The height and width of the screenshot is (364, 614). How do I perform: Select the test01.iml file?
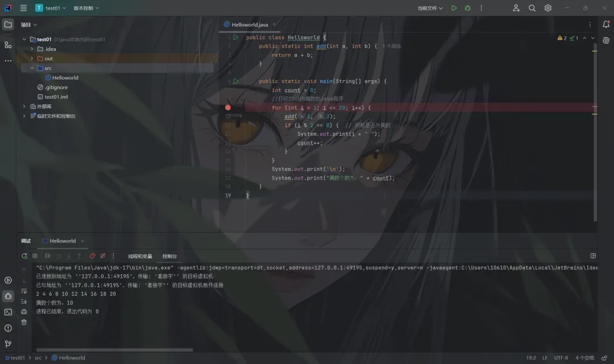point(52,97)
